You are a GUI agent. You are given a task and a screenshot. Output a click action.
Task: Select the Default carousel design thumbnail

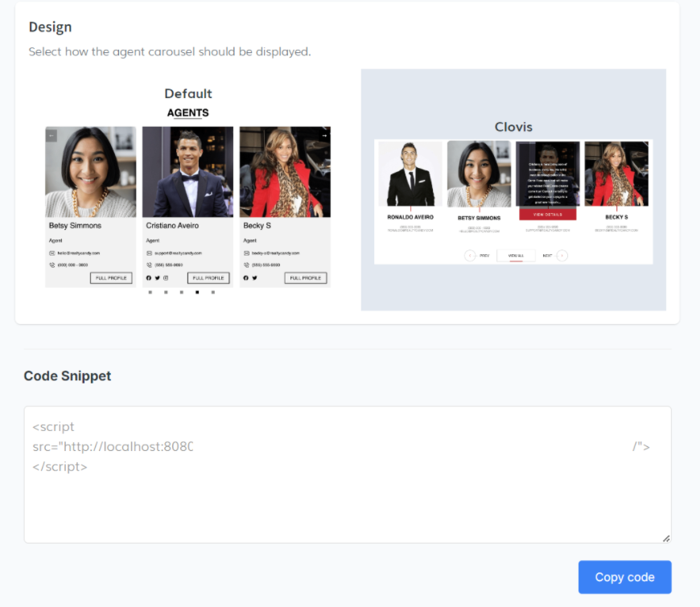point(188,190)
